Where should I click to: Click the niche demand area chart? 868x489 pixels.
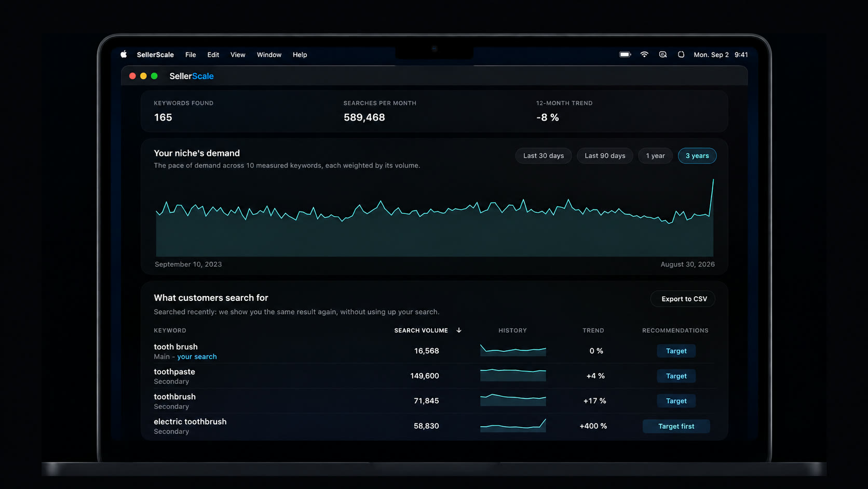(435, 218)
